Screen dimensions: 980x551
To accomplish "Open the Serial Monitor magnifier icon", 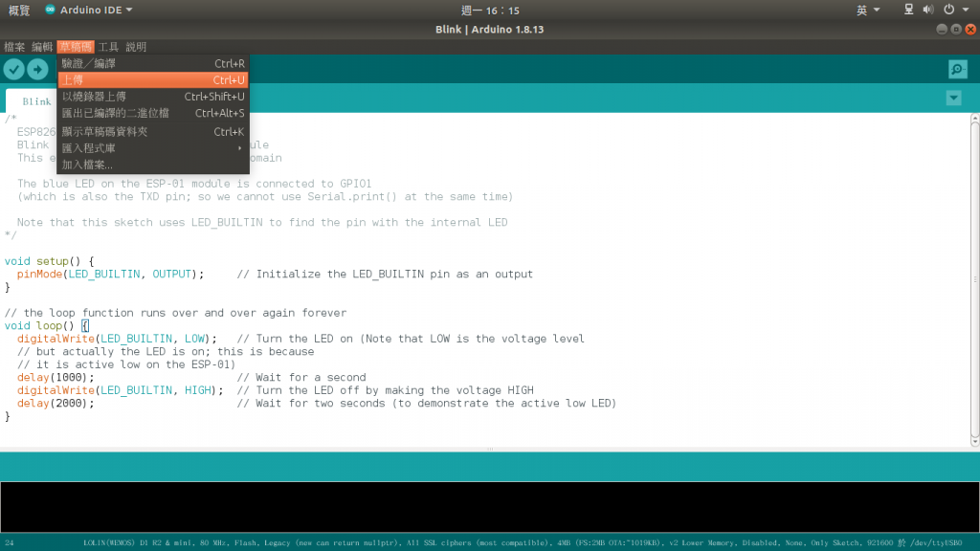I will (x=957, y=69).
